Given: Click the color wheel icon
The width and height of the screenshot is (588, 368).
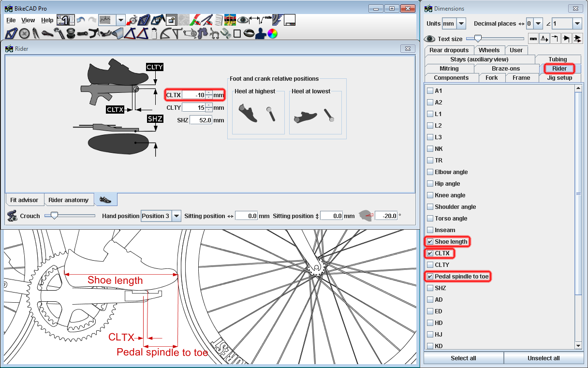Looking at the screenshot, I should click(272, 33).
